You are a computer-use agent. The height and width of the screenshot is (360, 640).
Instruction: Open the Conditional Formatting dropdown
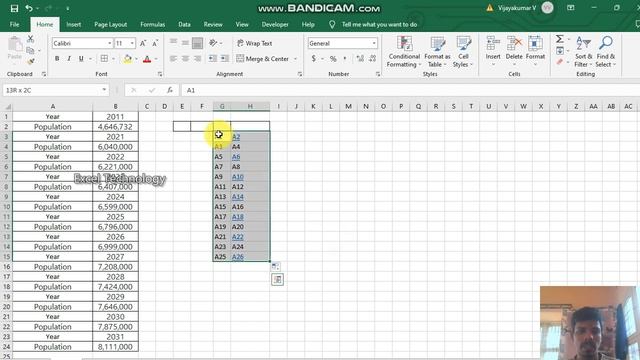(404, 52)
